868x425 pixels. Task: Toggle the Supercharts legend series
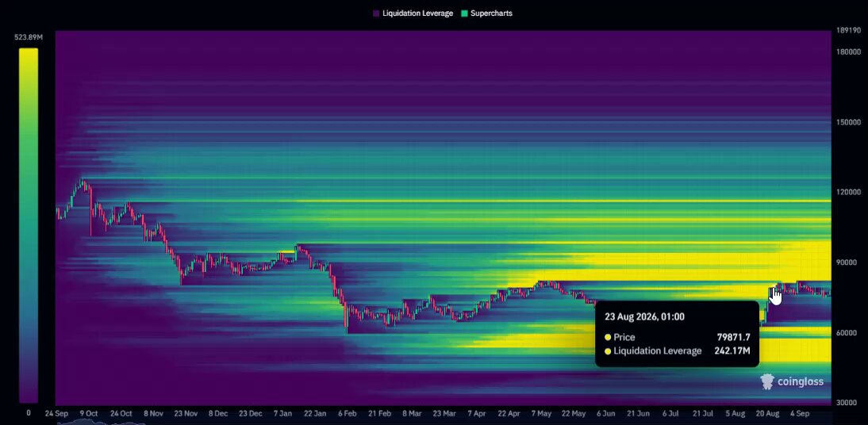(486, 13)
